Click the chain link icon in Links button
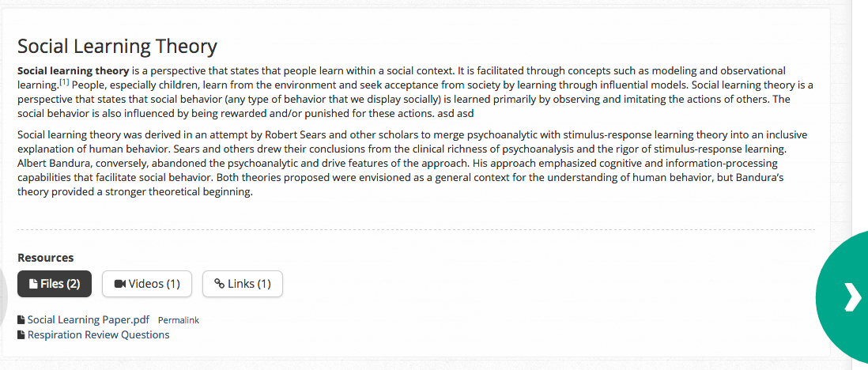The height and width of the screenshot is (370, 868). click(x=220, y=284)
